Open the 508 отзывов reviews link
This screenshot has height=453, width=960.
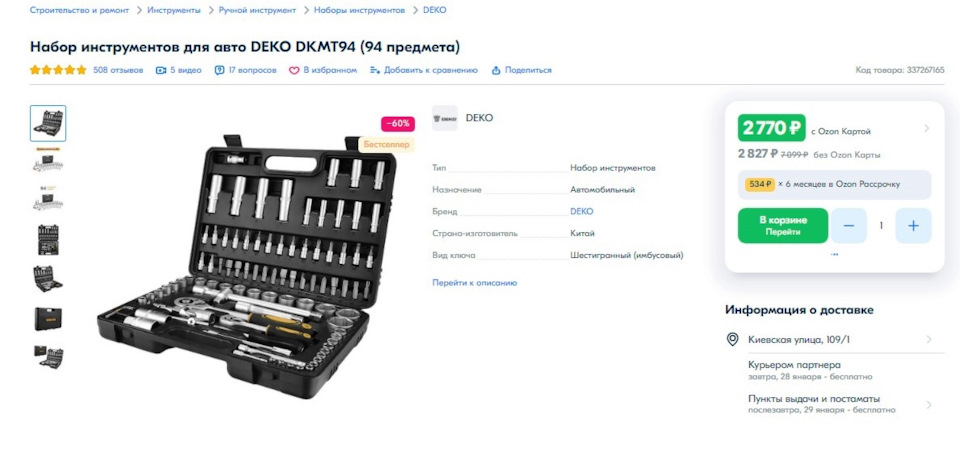coord(118,70)
